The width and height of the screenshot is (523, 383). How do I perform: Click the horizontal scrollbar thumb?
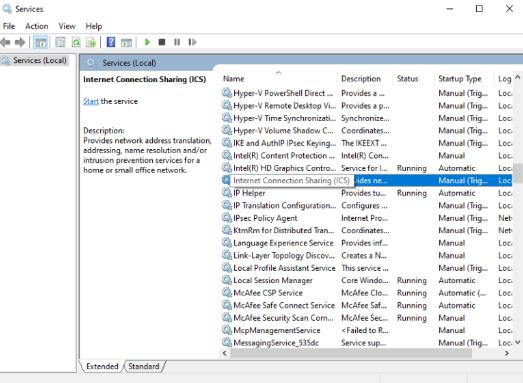tap(351, 353)
